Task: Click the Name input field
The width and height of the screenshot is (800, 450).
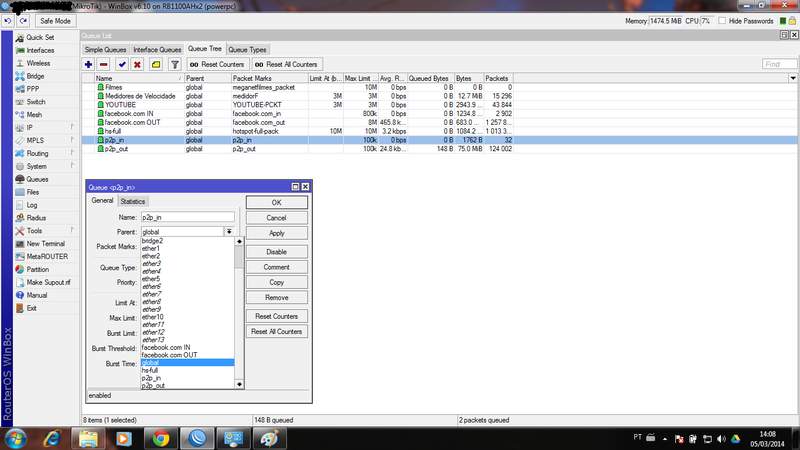Action: coord(188,217)
